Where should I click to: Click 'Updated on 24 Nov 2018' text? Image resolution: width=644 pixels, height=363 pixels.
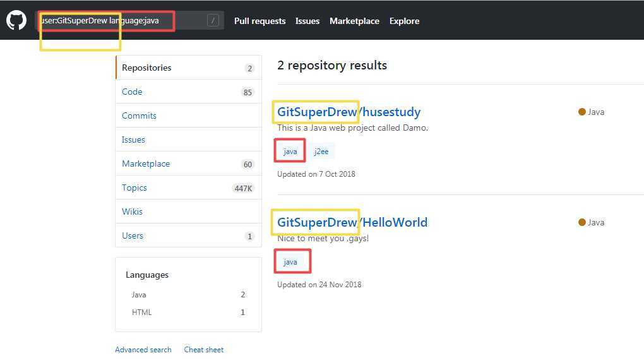(x=319, y=284)
